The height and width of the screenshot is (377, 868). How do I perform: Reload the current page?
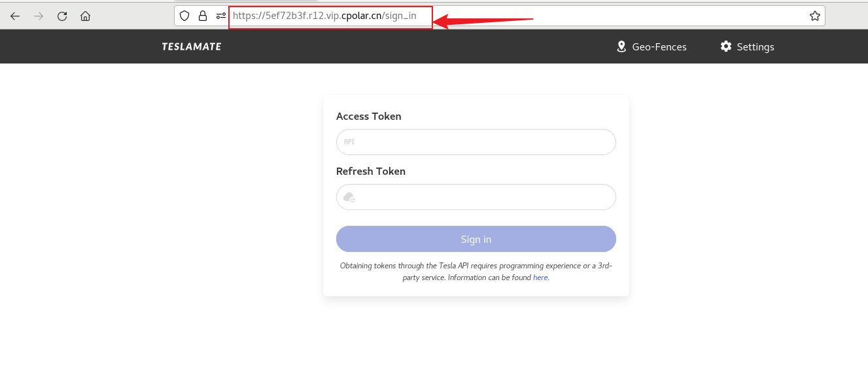pyautogui.click(x=62, y=16)
